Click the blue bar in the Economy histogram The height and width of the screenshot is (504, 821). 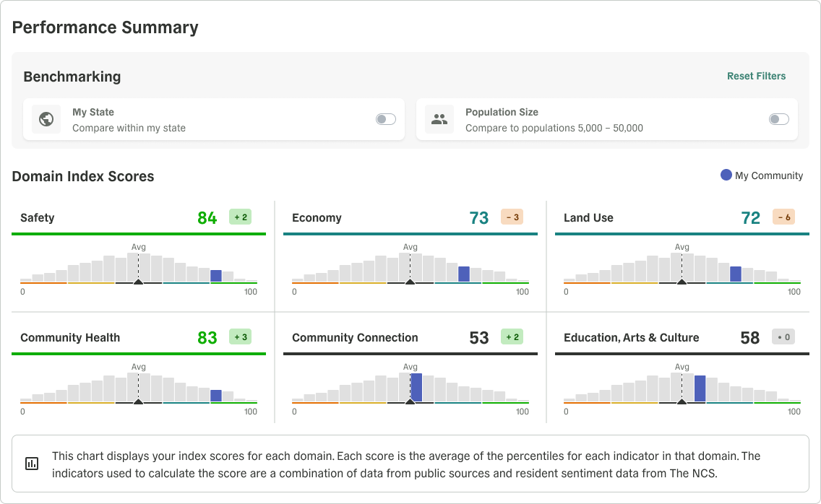pyautogui.click(x=465, y=273)
